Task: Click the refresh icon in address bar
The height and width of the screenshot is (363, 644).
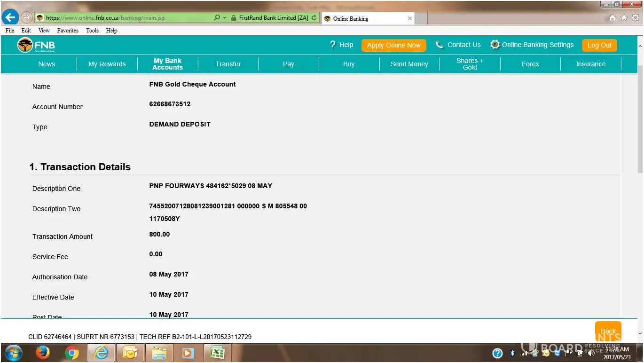Action: [314, 18]
